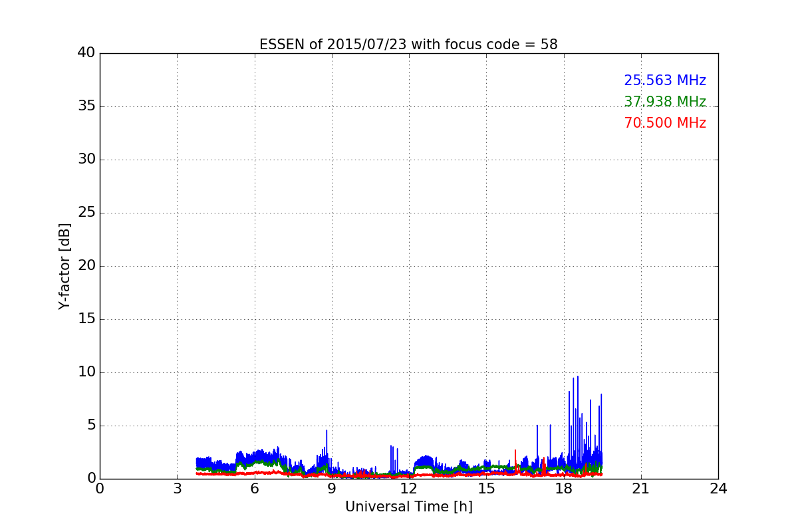Click the y-axis tick label 35

(x=86, y=106)
